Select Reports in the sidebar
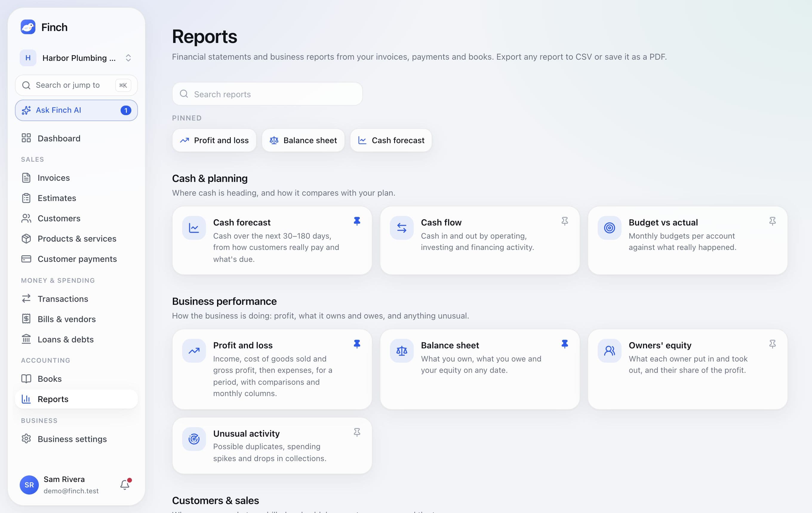Screen dimensions: 812x513 pyautogui.click(x=76, y=399)
